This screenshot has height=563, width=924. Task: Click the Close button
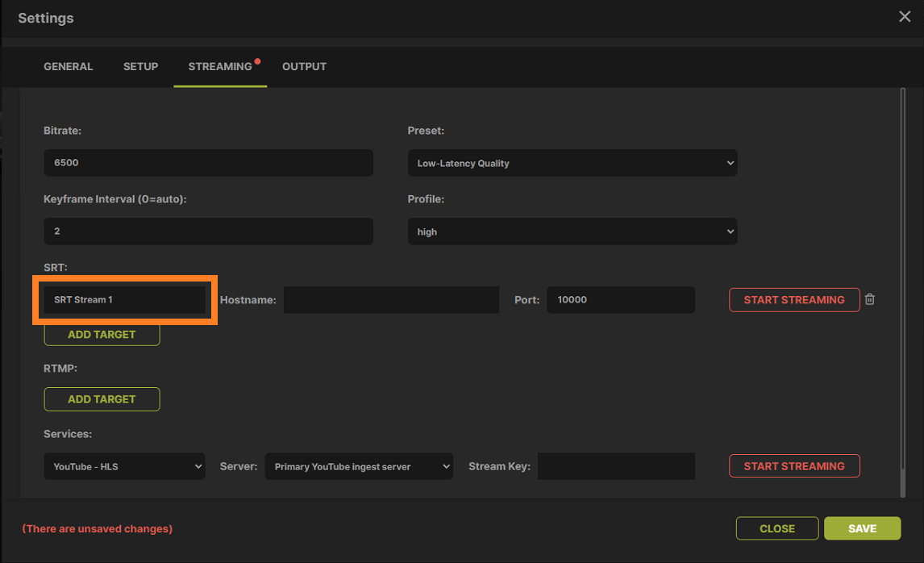tap(777, 528)
